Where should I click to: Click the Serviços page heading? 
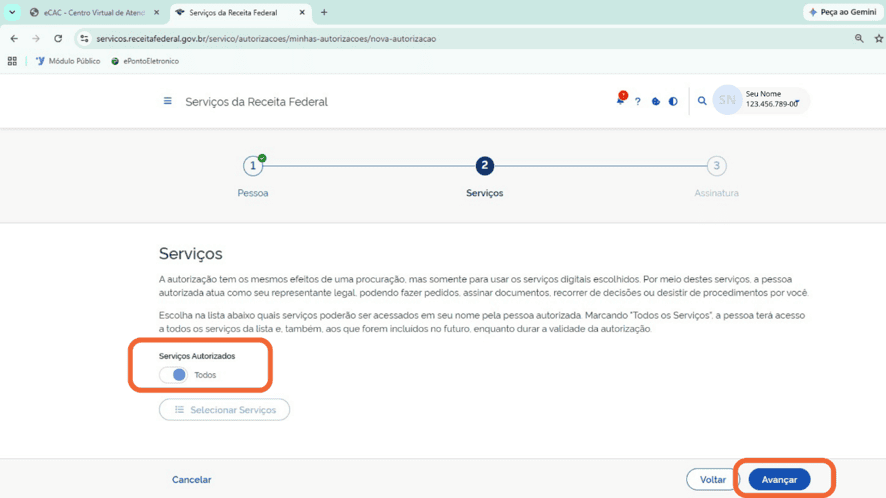pyautogui.click(x=190, y=254)
